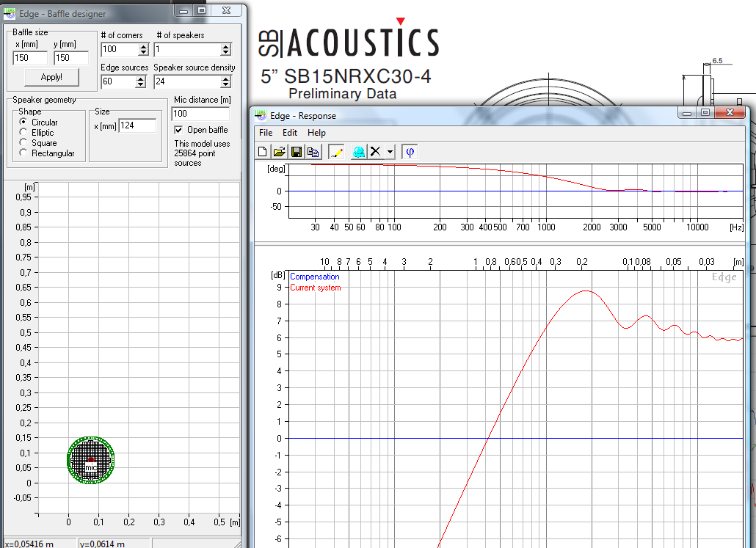Select the Circular shape option

click(23, 122)
